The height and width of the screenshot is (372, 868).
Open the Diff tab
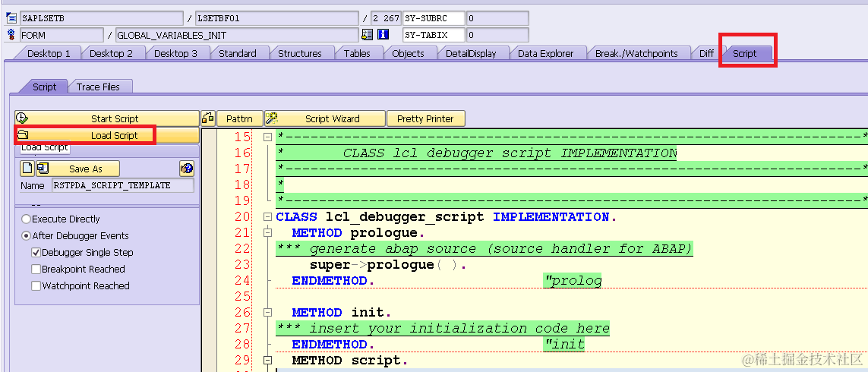point(706,54)
